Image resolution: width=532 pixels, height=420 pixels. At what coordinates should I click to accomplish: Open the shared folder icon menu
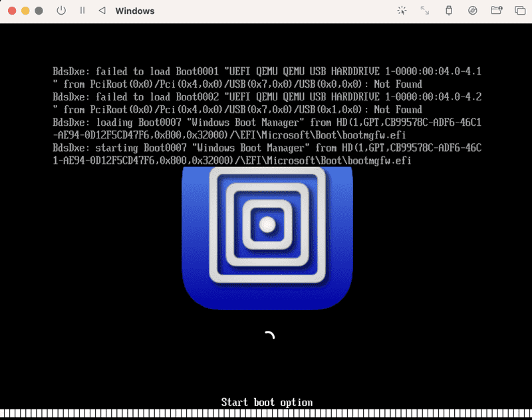click(x=496, y=11)
